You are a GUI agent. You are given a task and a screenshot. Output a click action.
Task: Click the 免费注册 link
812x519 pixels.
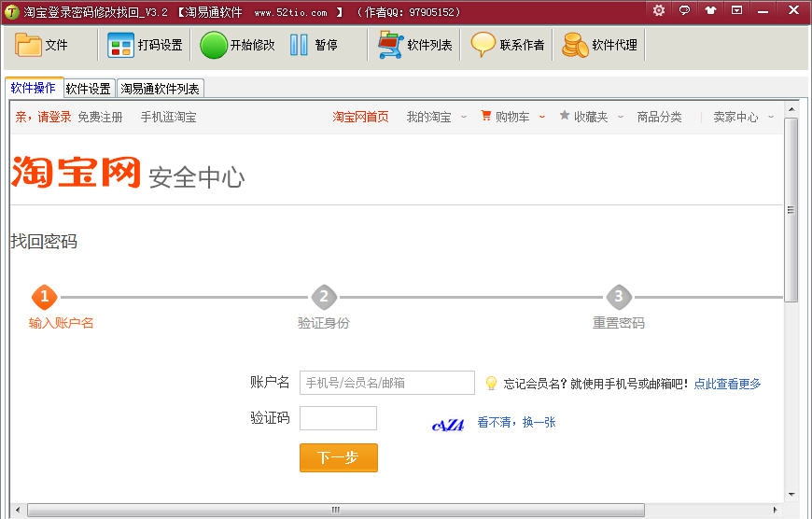click(x=101, y=117)
